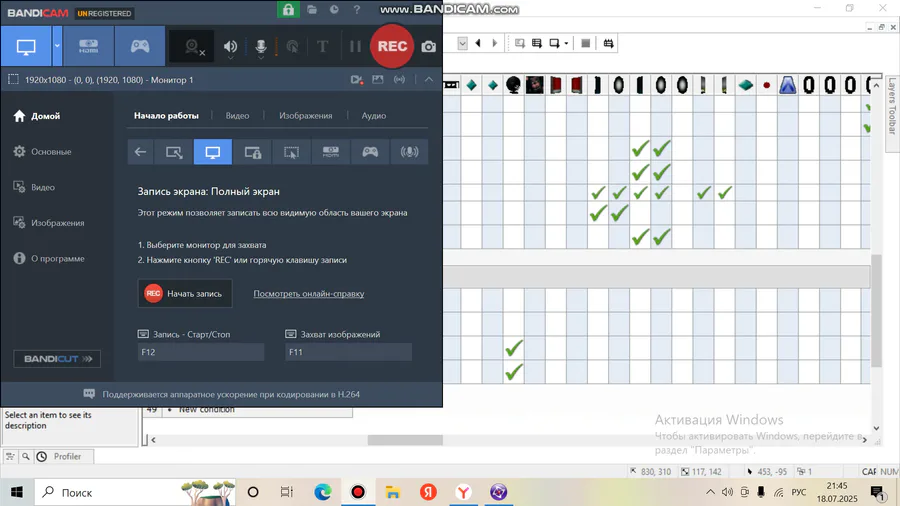The width and height of the screenshot is (900, 506).
Task: Open the combo box in background toolbar
Action: [462, 43]
